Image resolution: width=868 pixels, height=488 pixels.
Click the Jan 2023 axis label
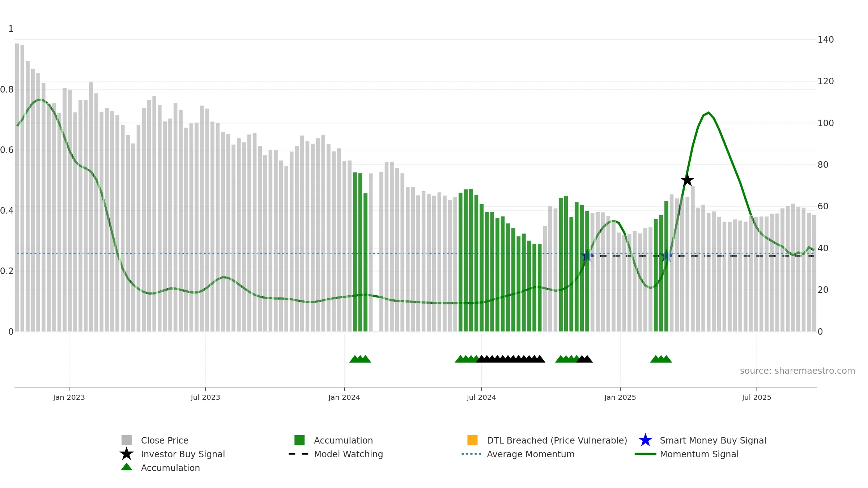click(69, 398)
